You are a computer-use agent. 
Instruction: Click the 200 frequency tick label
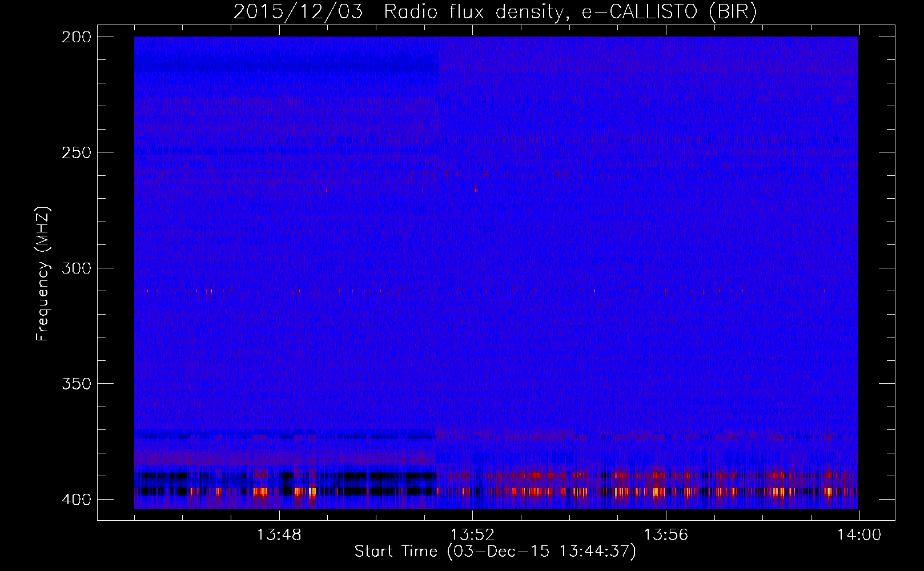[x=76, y=37]
